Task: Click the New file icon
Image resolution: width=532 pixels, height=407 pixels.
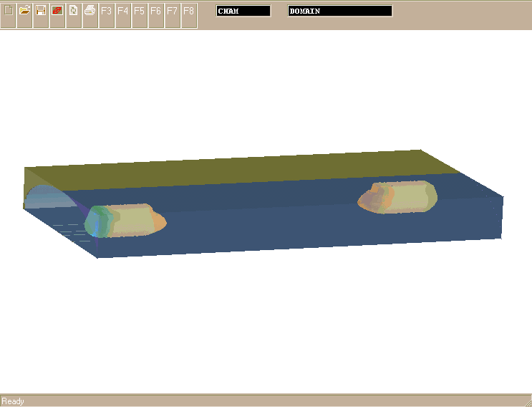Action: (x=8, y=11)
